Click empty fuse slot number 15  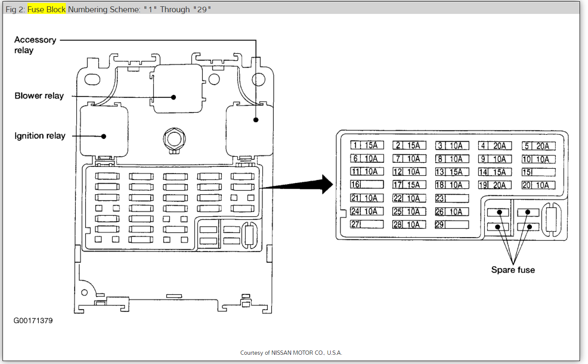coord(538,172)
